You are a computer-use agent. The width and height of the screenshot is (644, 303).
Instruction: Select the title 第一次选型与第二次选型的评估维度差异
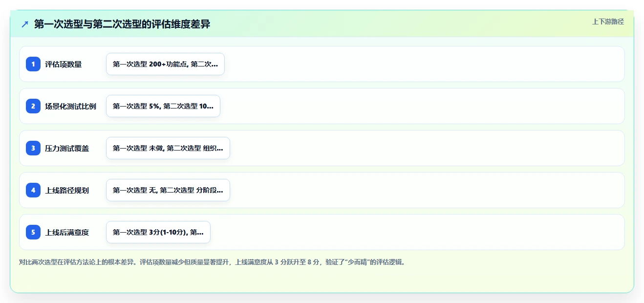click(x=122, y=24)
